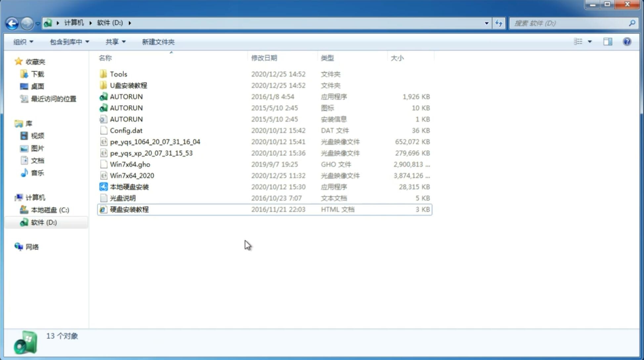Launch 本地硬盘安装 application
Screen dimensions: 644x360
pyautogui.click(x=129, y=187)
